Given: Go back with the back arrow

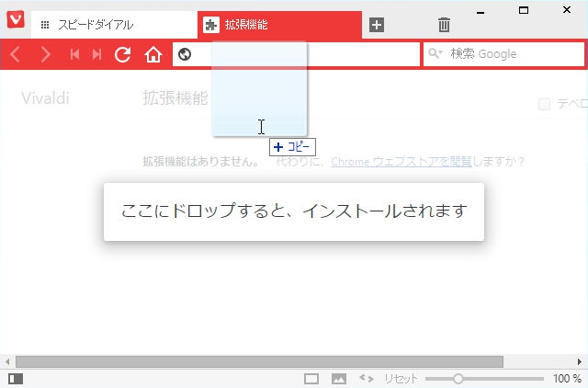Looking at the screenshot, I should click(16, 54).
